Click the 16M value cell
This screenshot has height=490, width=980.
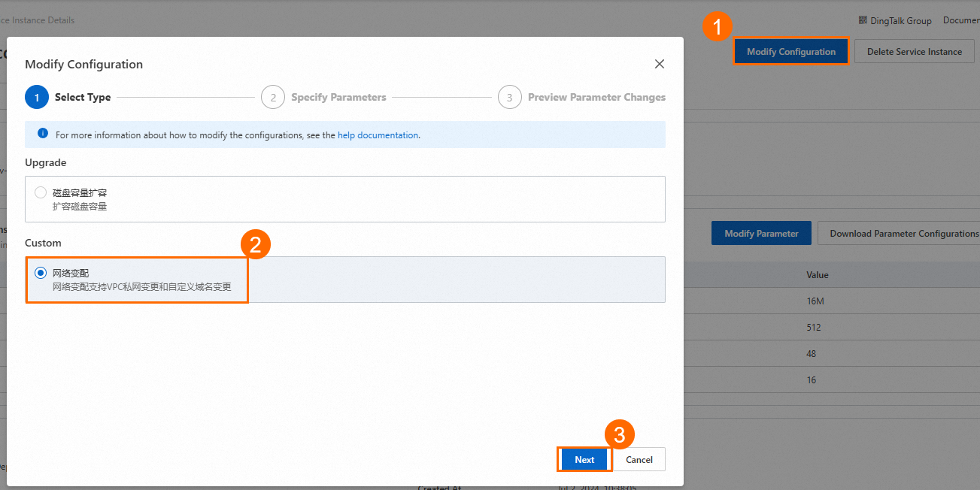[816, 301]
